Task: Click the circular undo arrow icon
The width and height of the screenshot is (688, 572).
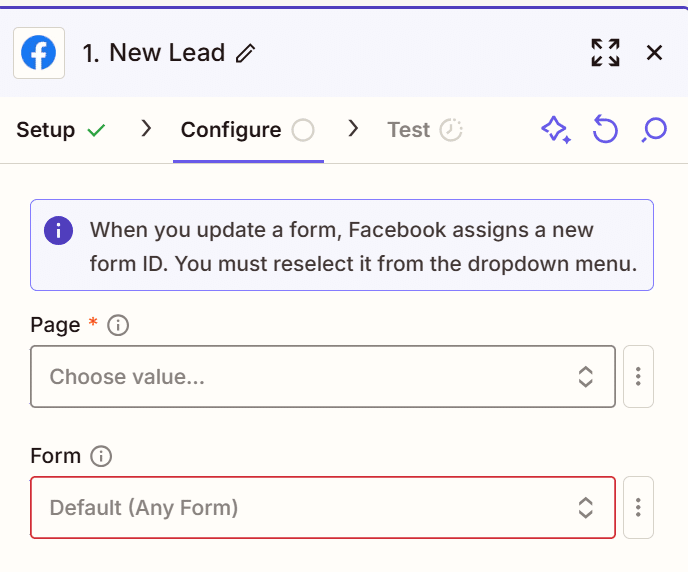Action: (x=605, y=130)
